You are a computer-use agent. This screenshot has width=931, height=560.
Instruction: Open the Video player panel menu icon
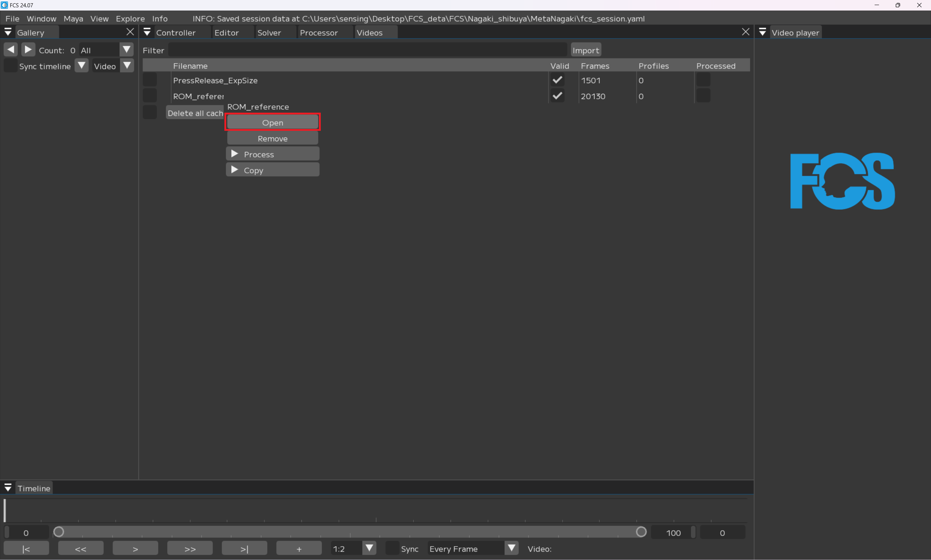pos(763,32)
